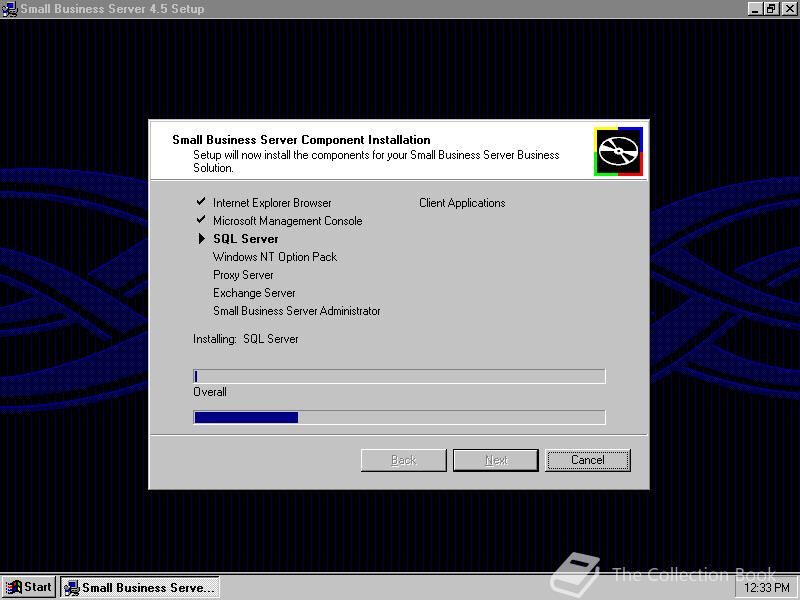This screenshot has width=800, height=600.
Task: Close the Setup window via X button
Action: 789,9
